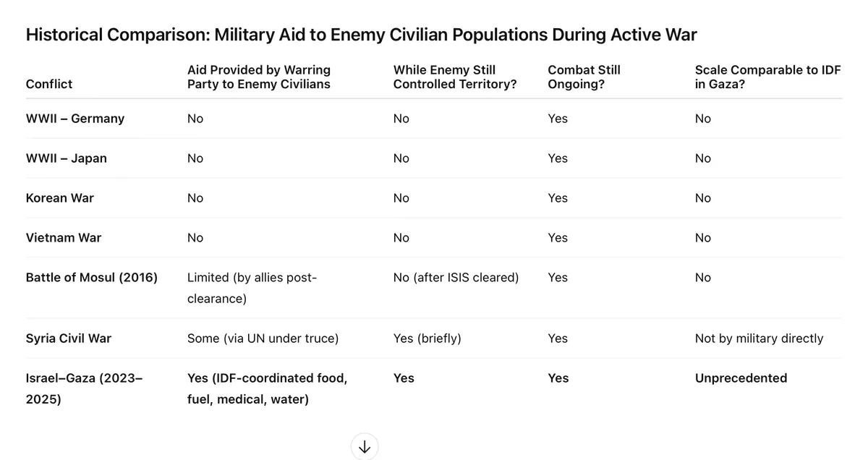
Task: Select the Israel–Gaza (2023–2025) label
Action: point(84,388)
